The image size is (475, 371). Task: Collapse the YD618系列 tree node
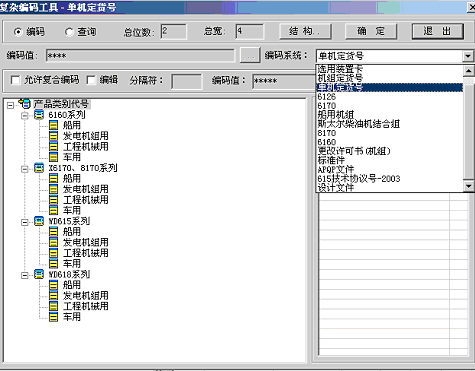tap(25, 275)
